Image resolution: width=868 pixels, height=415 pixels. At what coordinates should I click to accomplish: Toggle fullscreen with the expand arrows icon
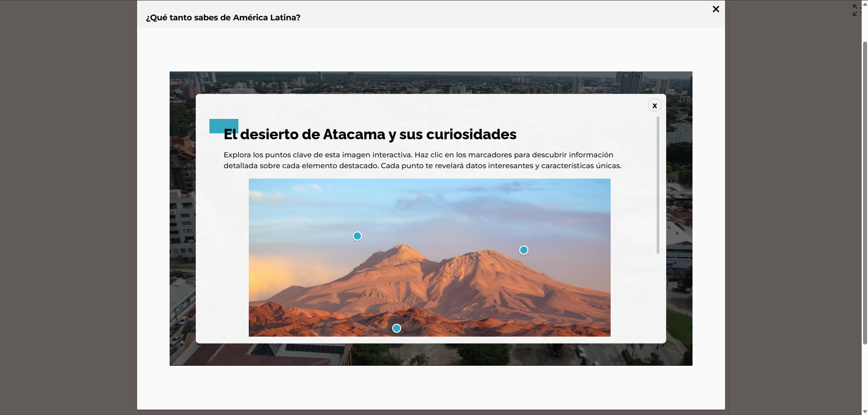pyautogui.click(x=856, y=10)
